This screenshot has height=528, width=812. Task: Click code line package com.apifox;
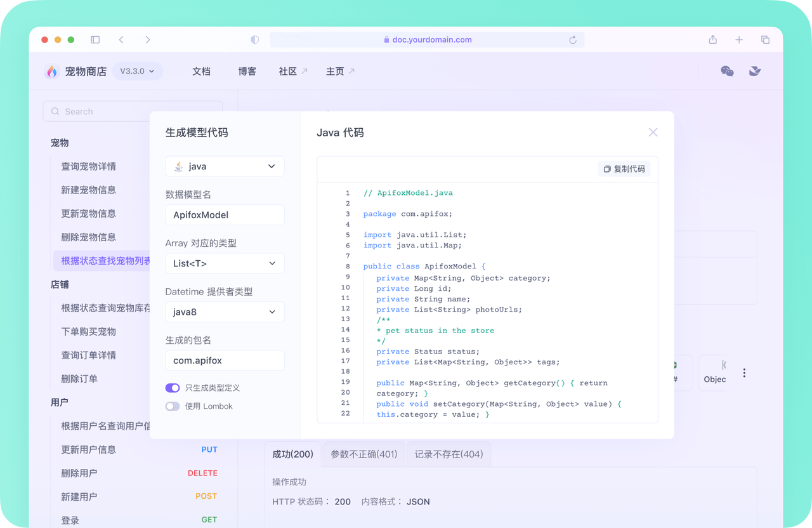(x=408, y=214)
